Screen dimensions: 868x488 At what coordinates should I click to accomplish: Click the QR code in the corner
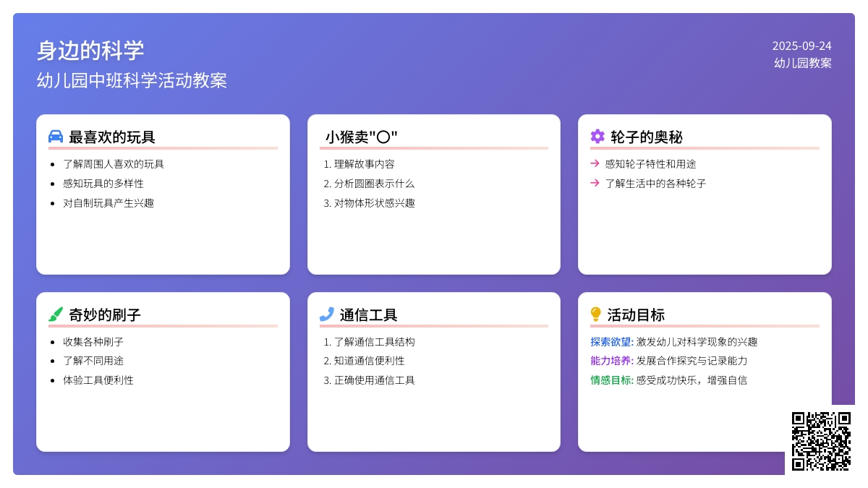[x=821, y=441]
